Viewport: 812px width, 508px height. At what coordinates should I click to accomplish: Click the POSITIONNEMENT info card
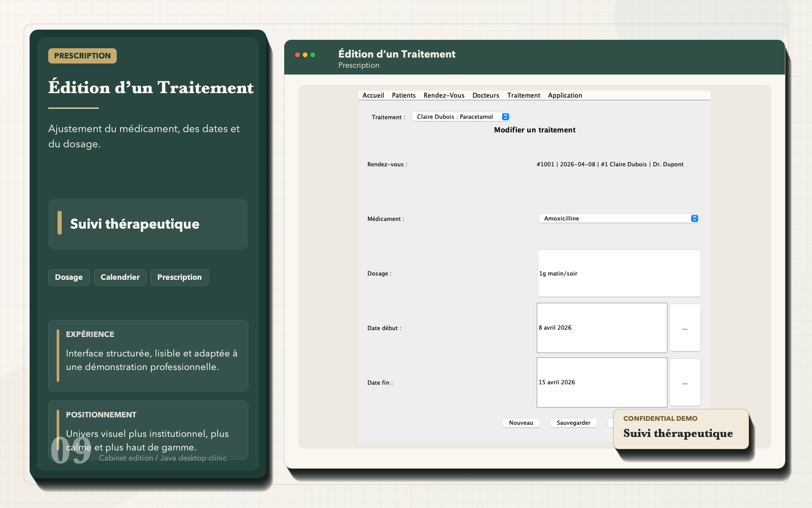click(x=148, y=430)
